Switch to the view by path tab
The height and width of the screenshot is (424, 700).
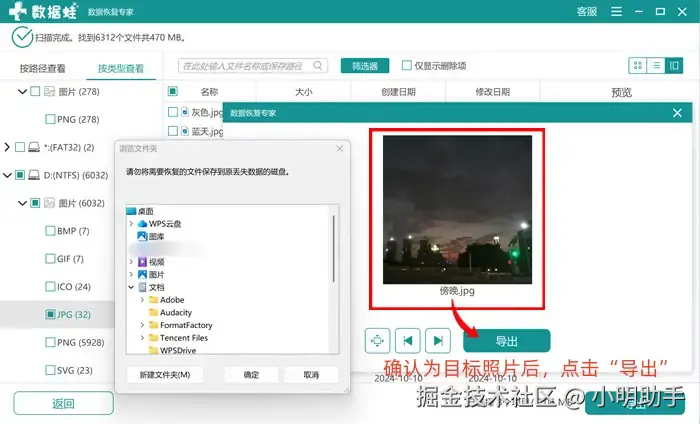[x=42, y=68]
